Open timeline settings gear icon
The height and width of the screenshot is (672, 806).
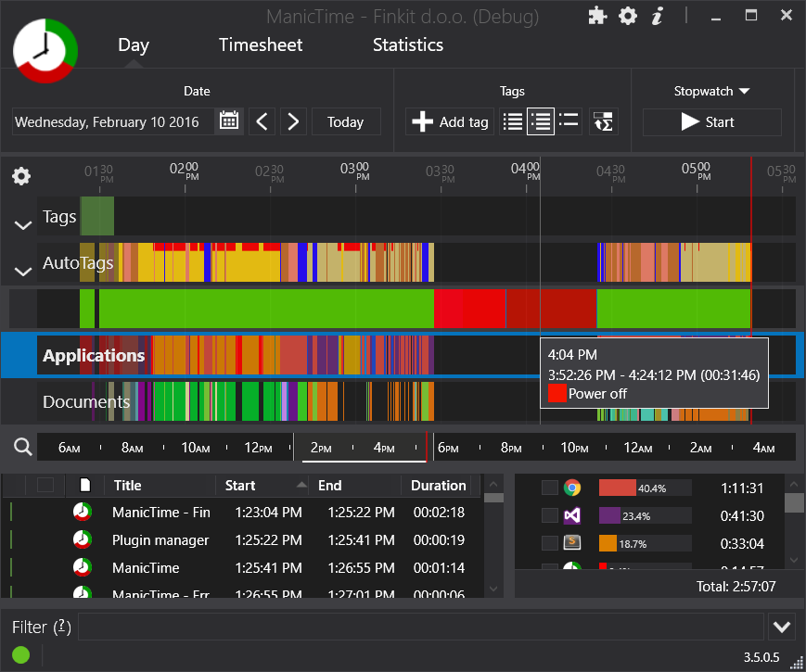point(21,176)
